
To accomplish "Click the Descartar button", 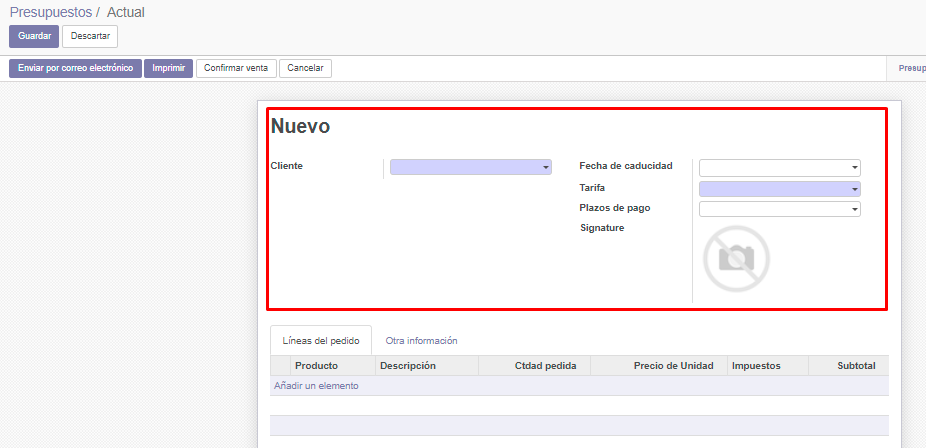I will coord(90,36).
